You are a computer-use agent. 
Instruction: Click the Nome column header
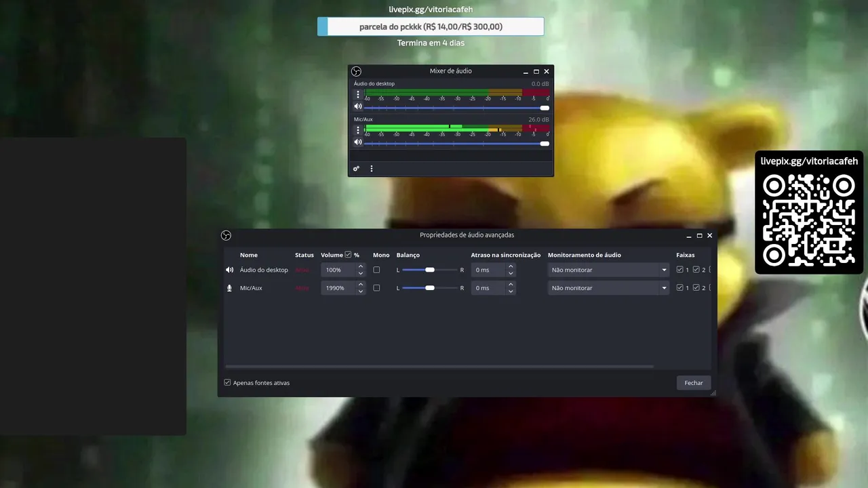coord(249,255)
